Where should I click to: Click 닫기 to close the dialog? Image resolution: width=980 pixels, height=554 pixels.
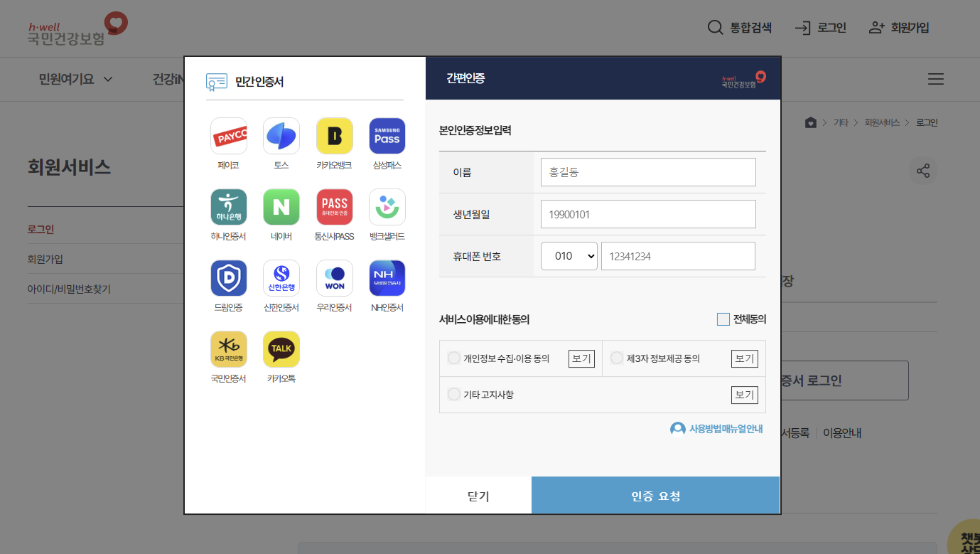pos(478,496)
